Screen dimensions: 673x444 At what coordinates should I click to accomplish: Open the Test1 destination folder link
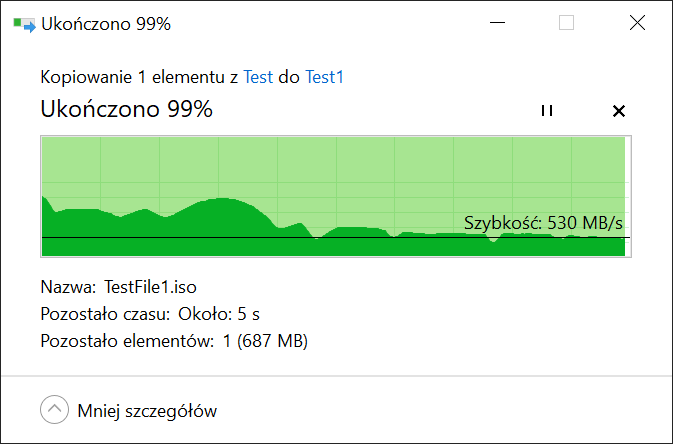coord(324,77)
